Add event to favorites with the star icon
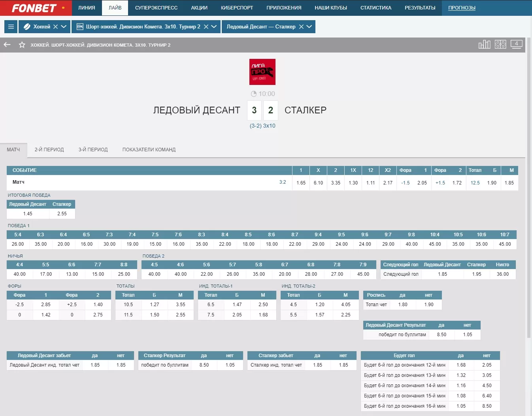 coord(22,45)
